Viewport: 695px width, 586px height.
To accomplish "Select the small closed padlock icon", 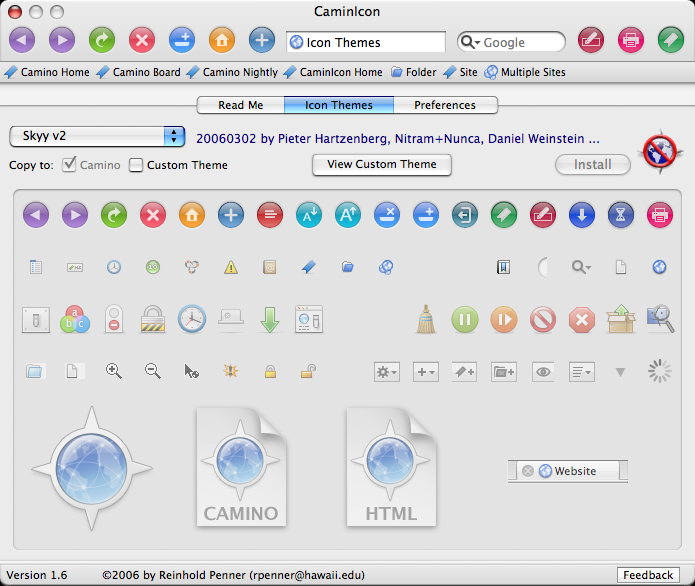I will point(270,371).
